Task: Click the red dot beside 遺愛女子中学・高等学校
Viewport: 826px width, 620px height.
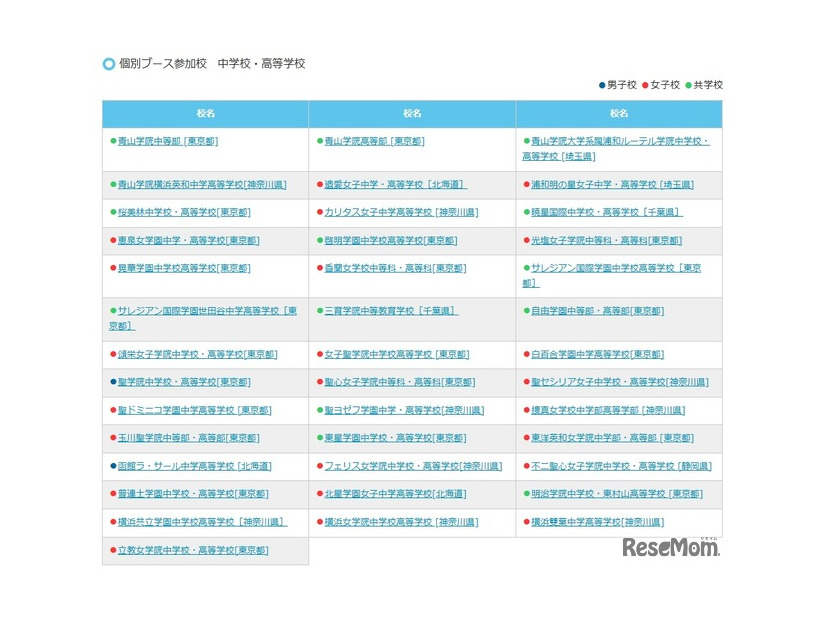Action: [318, 183]
